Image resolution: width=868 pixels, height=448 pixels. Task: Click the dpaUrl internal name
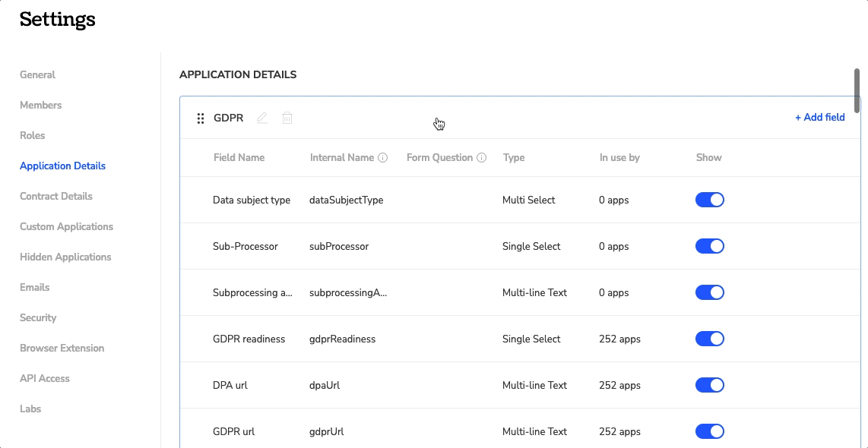tap(325, 386)
